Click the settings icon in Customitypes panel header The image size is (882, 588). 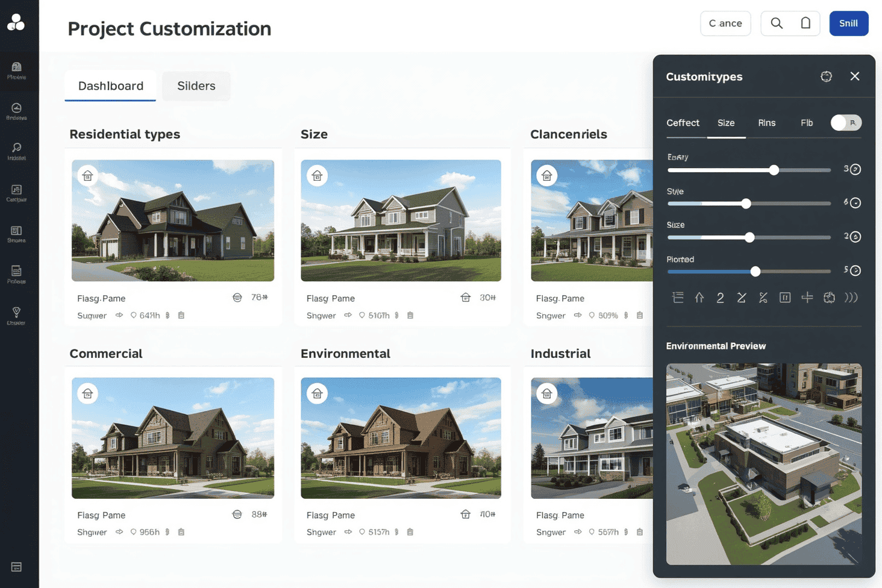pos(826,77)
